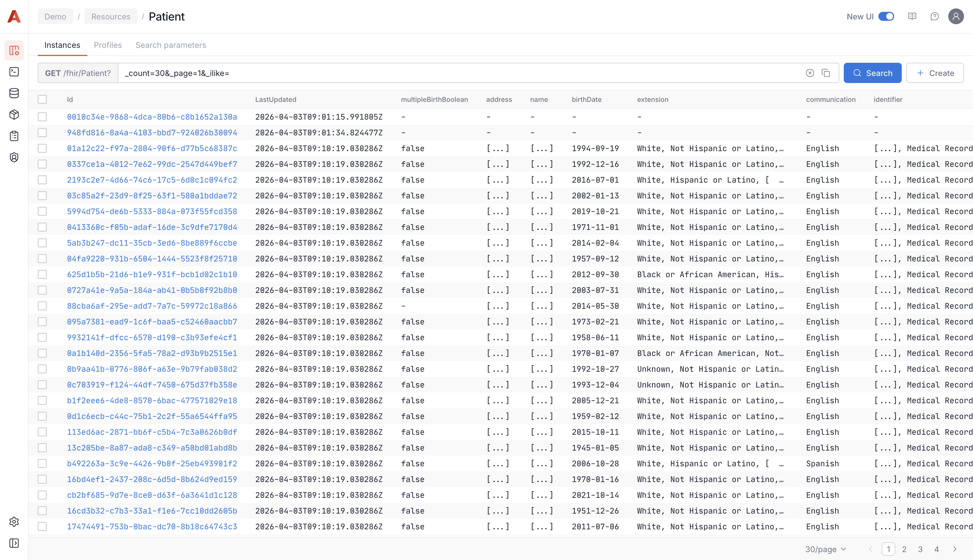Image resolution: width=973 pixels, height=560 pixels.
Task: Open the 30/page page size dropdown
Action: pos(826,549)
